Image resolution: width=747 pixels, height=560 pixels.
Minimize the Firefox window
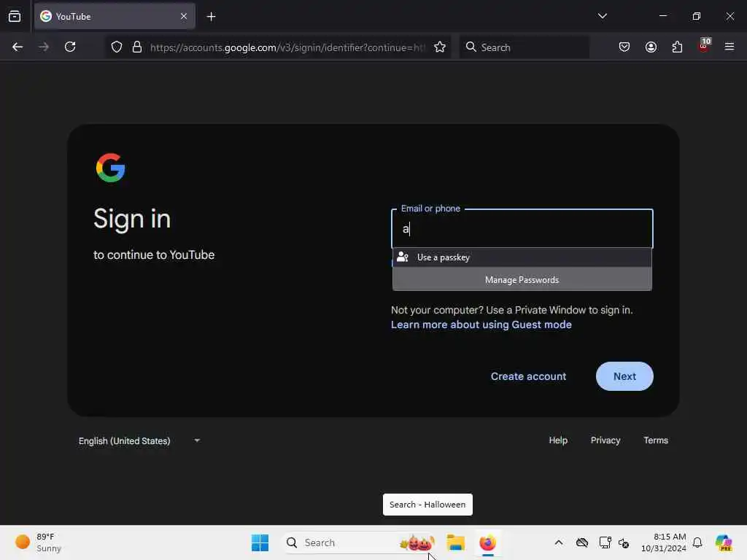click(662, 16)
